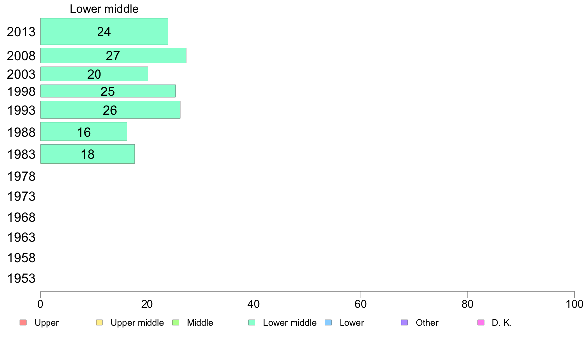
Task: Click the 2003 bar labeled 20
Action: click(94, 74)
